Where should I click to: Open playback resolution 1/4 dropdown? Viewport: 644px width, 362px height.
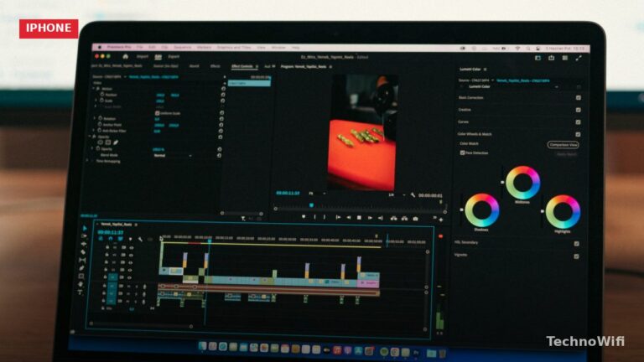pos(397,195)
